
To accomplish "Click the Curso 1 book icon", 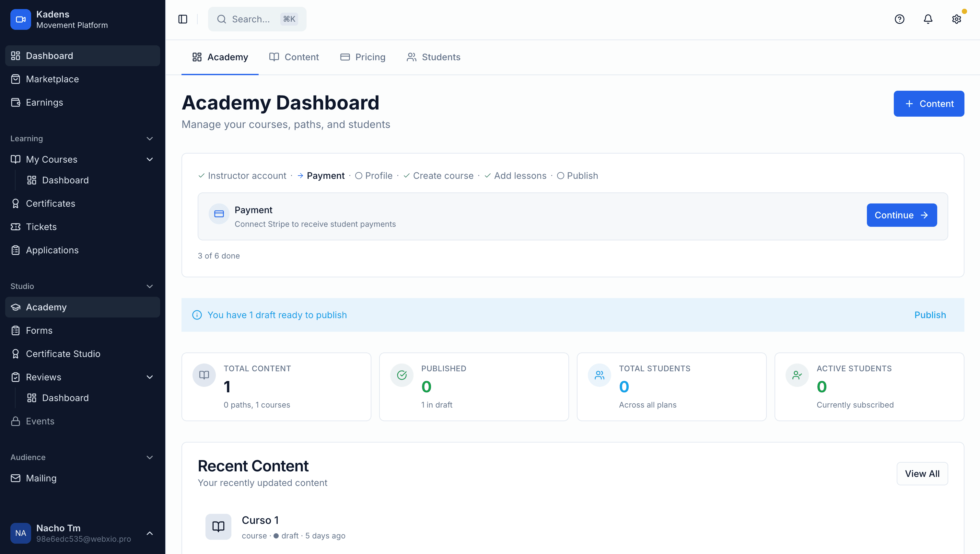I will pos(218,526).
